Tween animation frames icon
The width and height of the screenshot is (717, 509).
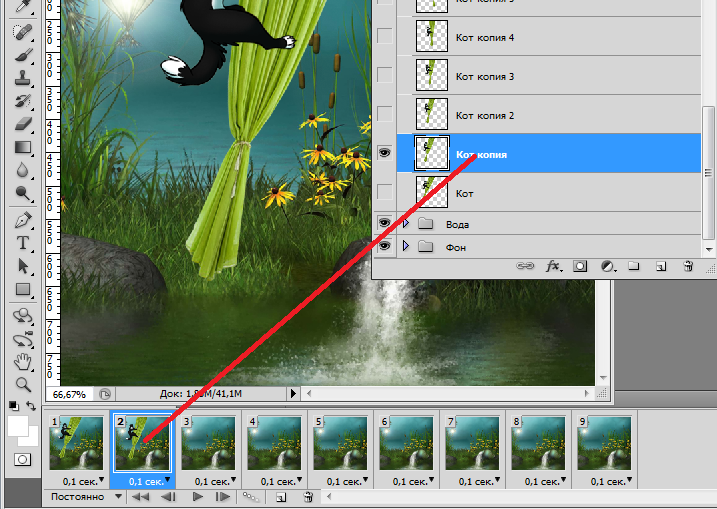(250, 497)
